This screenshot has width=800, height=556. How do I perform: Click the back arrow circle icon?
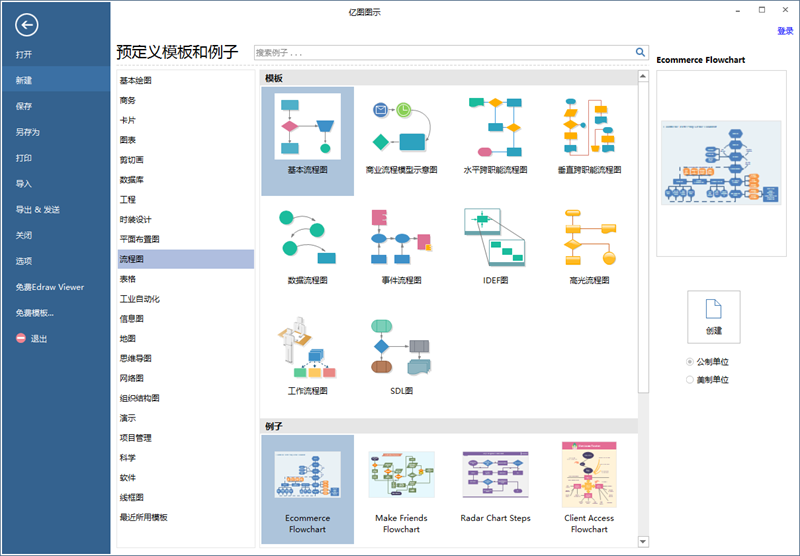pyautogui.click(x=27, y=24)
